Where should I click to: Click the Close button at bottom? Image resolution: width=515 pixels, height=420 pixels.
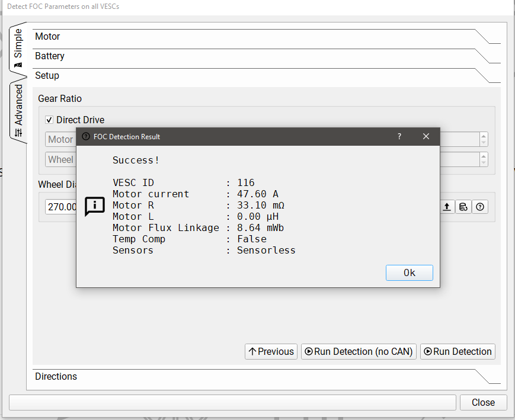pos(483,402)
